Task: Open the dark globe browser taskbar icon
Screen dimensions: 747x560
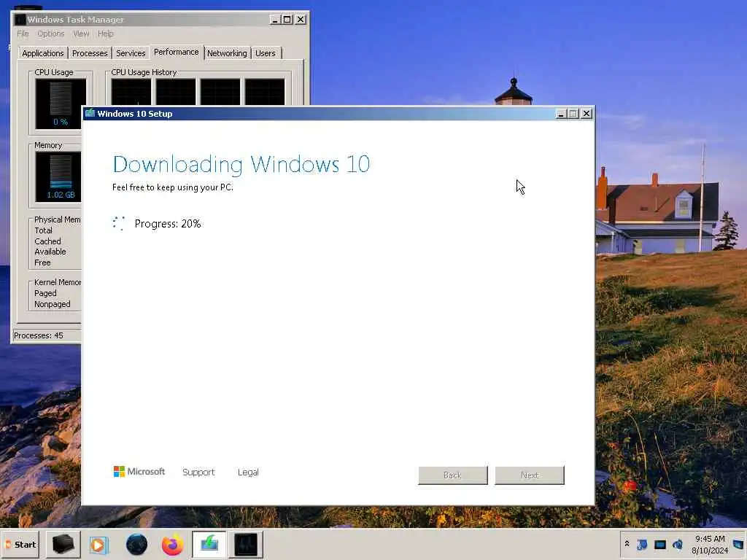Action: pyautogui.click(x=136, y=544)
